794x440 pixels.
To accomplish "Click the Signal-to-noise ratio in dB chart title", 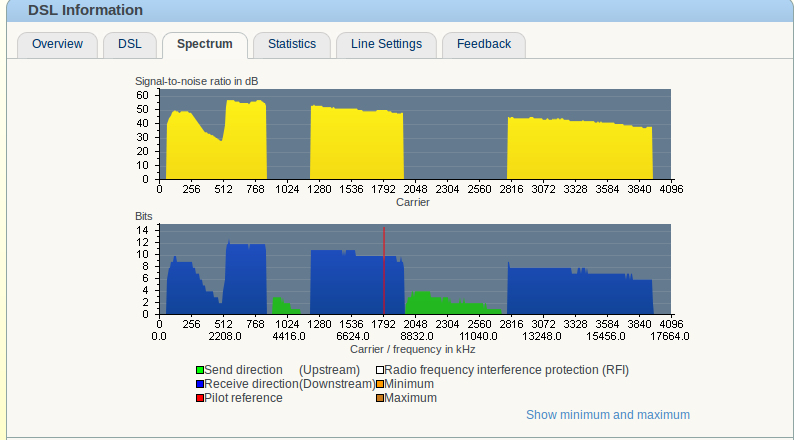I will 196,82.
